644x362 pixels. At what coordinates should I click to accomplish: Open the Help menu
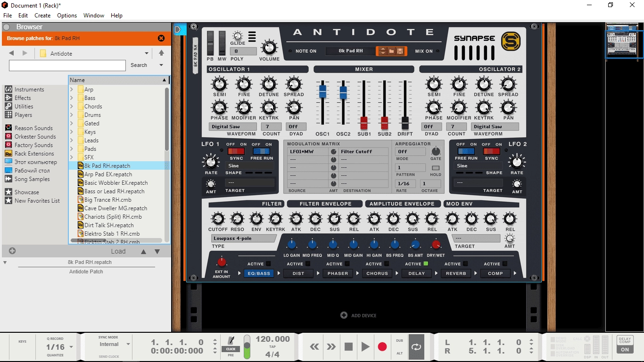tap(116, 16)
